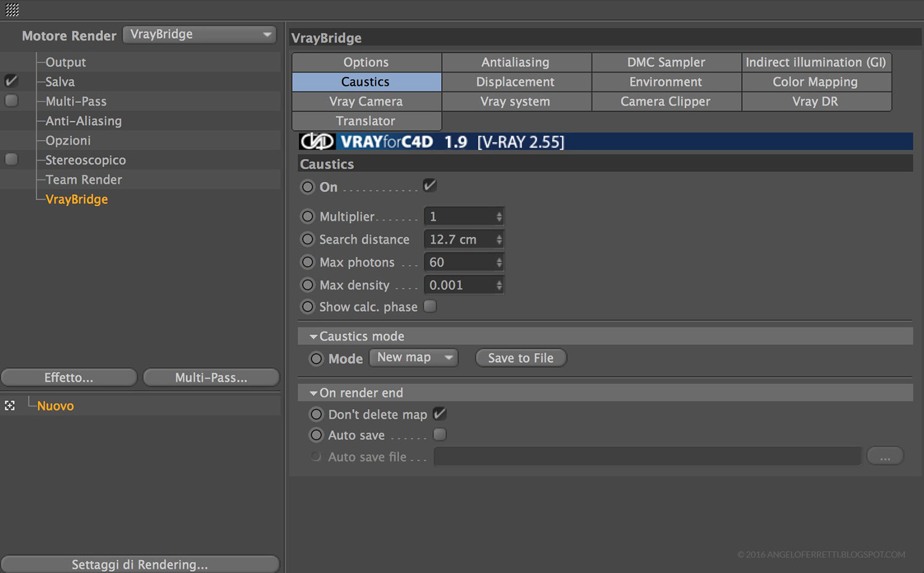Enable the Multi-Pass checkbox
This screenshot has height=573, width=924.
(x=11, y=100)
